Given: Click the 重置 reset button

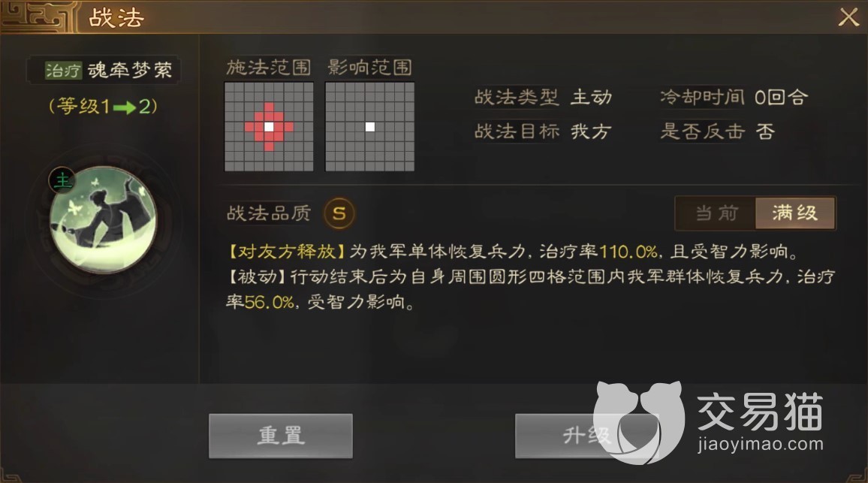Looking at the screenshot, I should 281,436.
